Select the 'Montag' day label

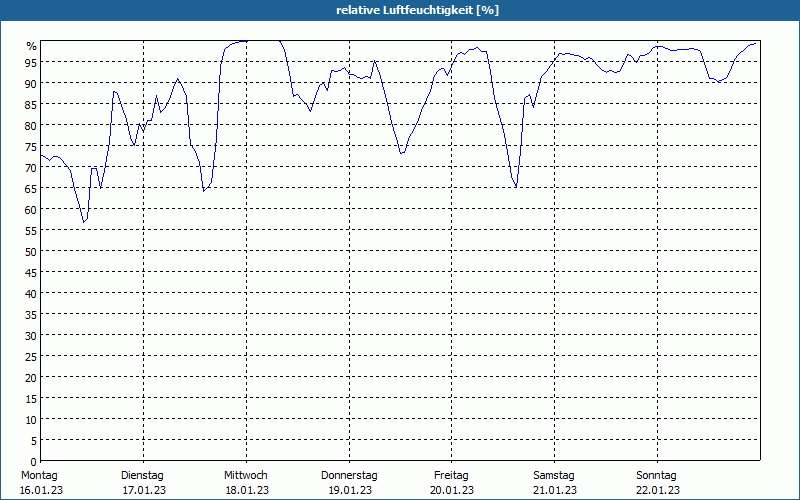pyautogui.click(x=39, y=475)
